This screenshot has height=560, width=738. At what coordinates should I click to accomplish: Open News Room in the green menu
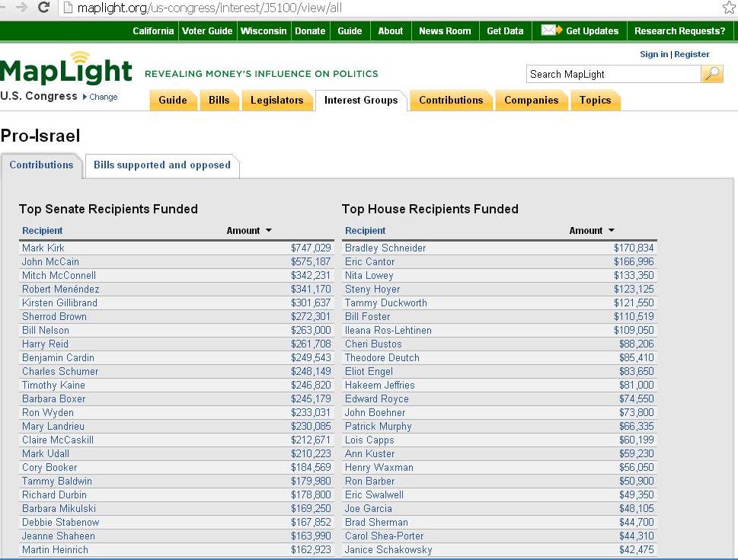[x=445, y=31]
